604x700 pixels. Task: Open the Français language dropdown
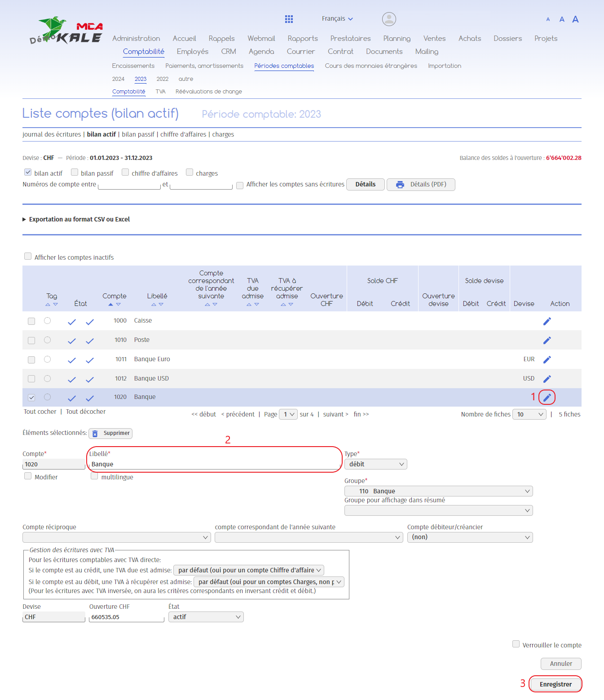click(337, 18)
